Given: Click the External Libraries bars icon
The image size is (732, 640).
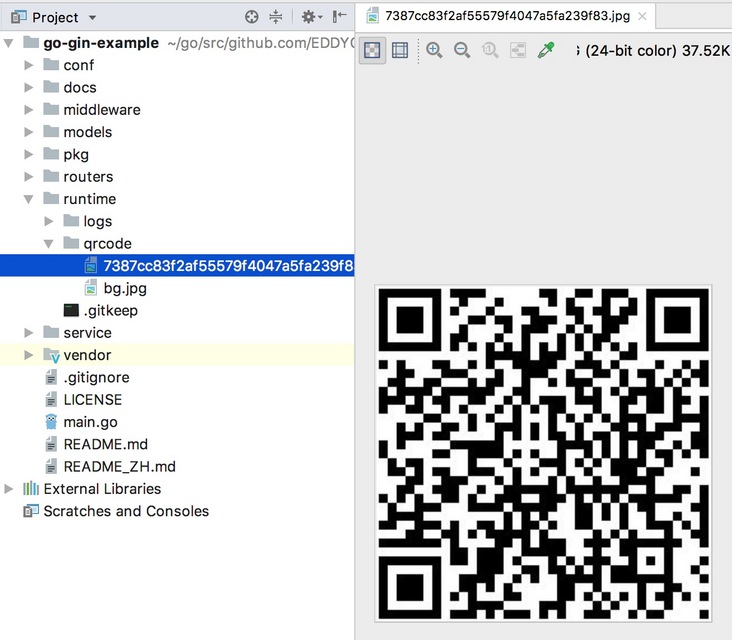Looking at the screenshot, I should pos(31,488).
